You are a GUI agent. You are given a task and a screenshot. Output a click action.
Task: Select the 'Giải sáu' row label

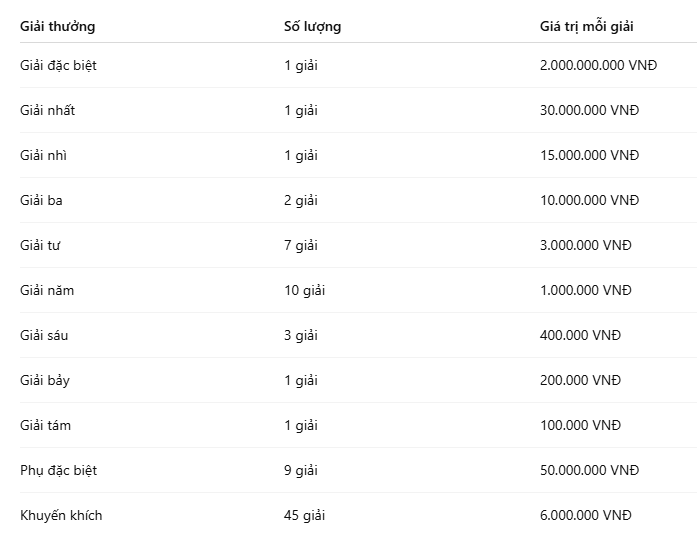(x=44, y=335)
